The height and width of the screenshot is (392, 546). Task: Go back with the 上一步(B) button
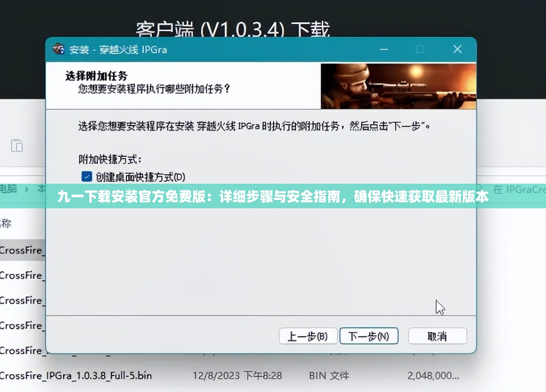[x=308, y=336]
